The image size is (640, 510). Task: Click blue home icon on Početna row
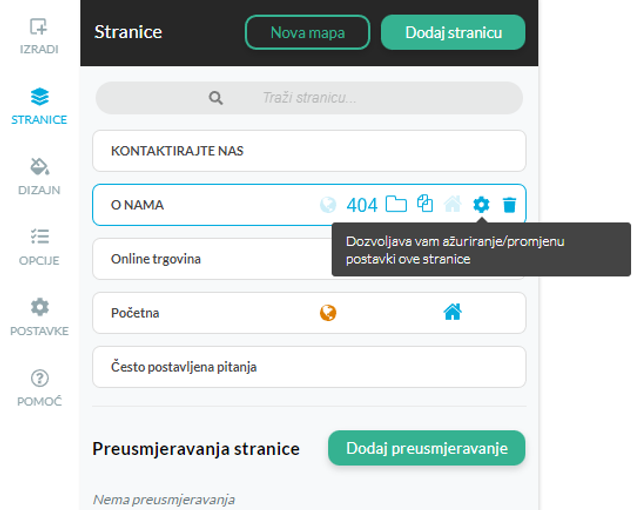[453, 312]
